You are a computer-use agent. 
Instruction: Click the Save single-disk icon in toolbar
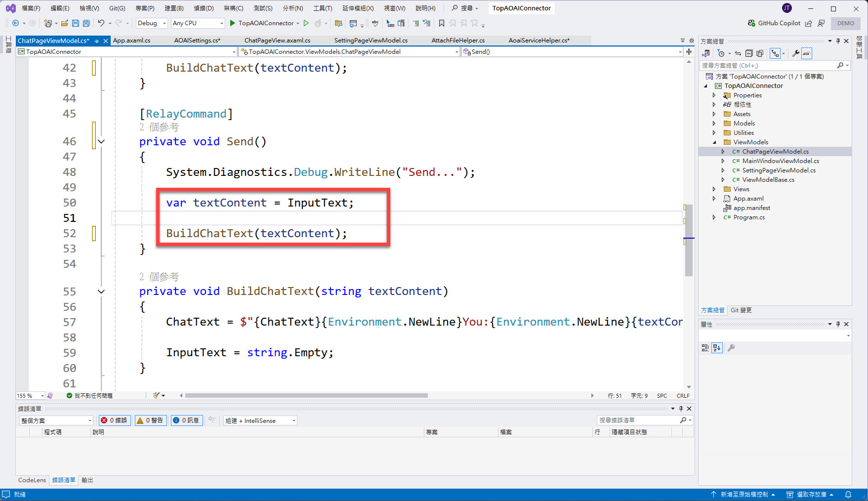tap(76, 23)
